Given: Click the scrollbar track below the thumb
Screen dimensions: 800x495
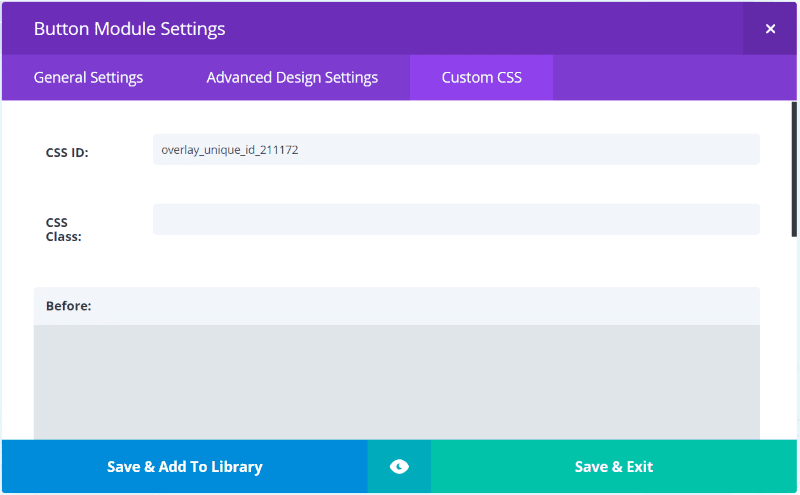Looking at the screenshot, I should tap(794, 340).
